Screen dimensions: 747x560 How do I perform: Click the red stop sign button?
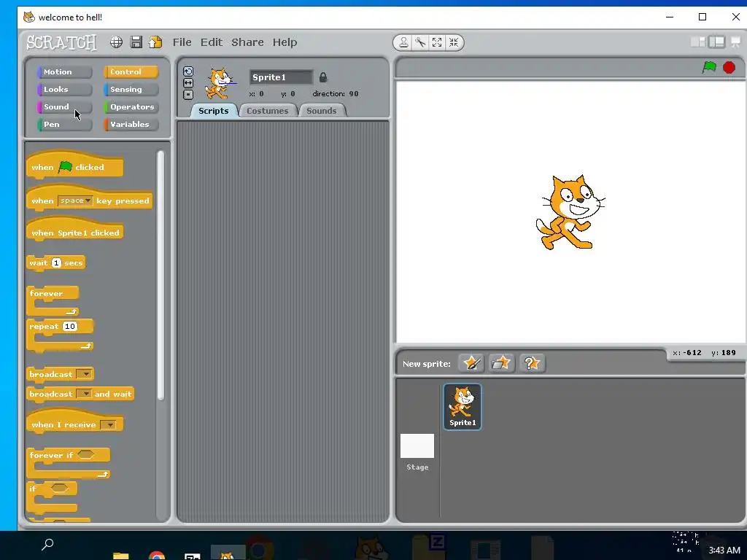click(729, 68)
